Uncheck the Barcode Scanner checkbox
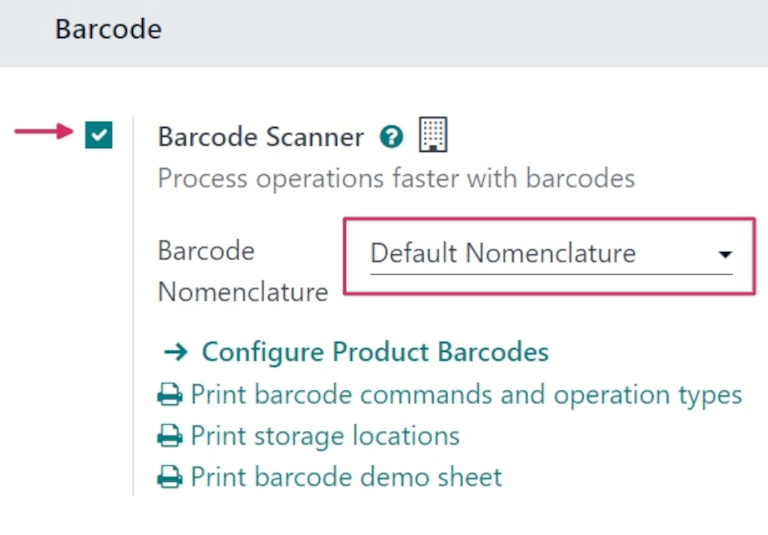The image size is (768, 535). point(98,135)
